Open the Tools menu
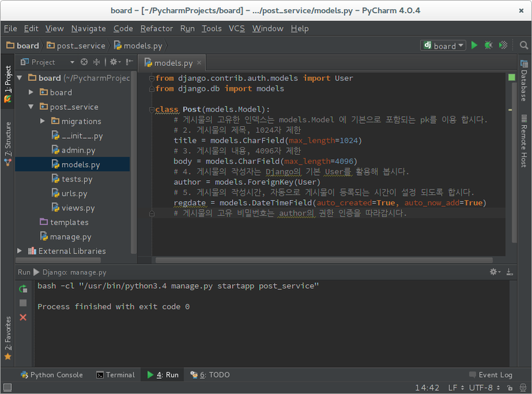This screenshot has height=394, width=532. click(x=211, y=28)
